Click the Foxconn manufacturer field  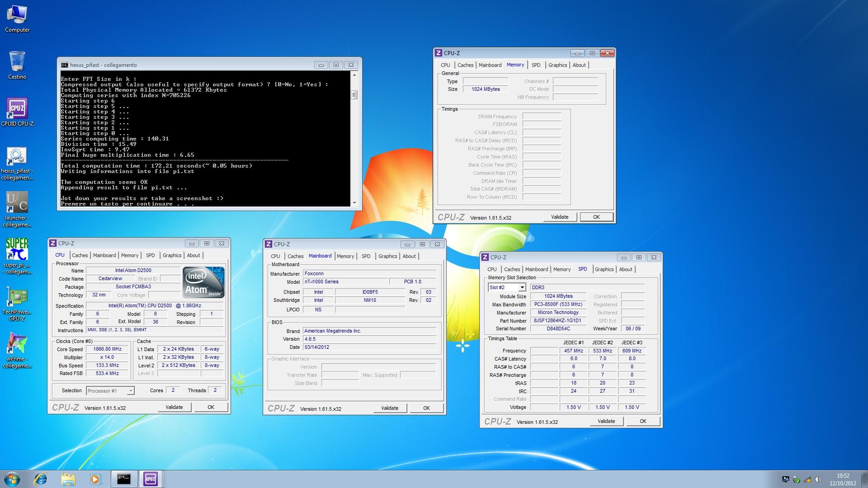point(369,274)
